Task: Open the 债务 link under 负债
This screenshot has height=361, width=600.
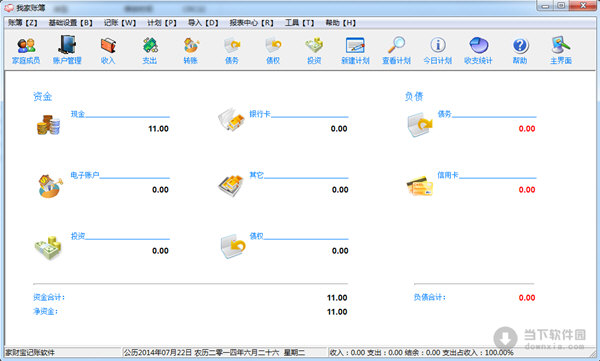Action: point(445,114)
